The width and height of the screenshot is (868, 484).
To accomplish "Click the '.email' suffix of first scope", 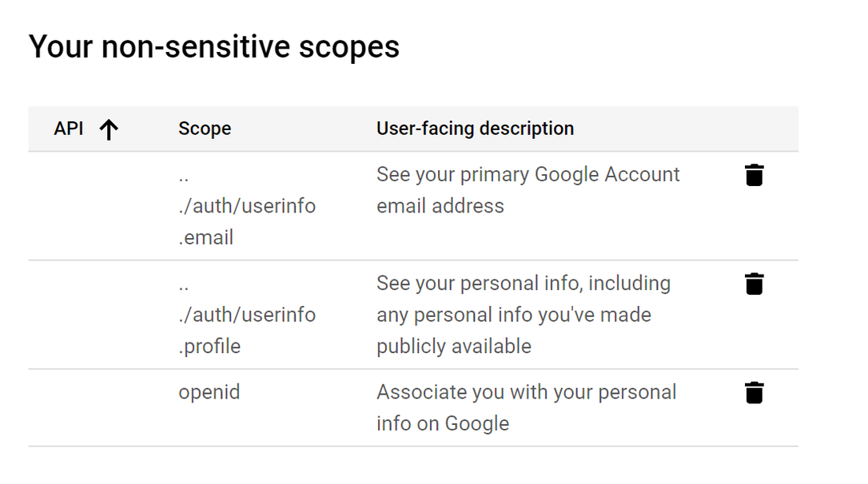I will [x=206, y=237].
